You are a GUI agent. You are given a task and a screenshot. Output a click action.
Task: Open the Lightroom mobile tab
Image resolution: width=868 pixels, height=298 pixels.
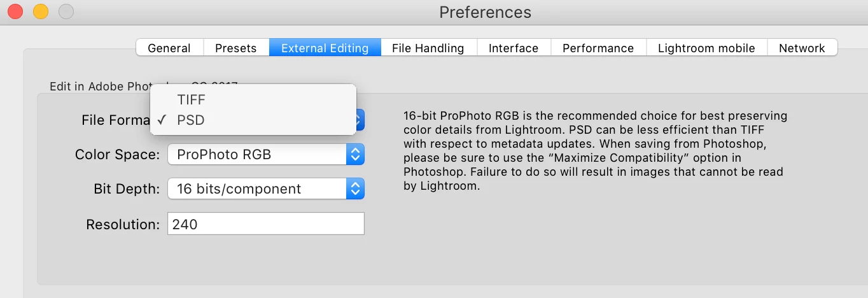point(706,48)
